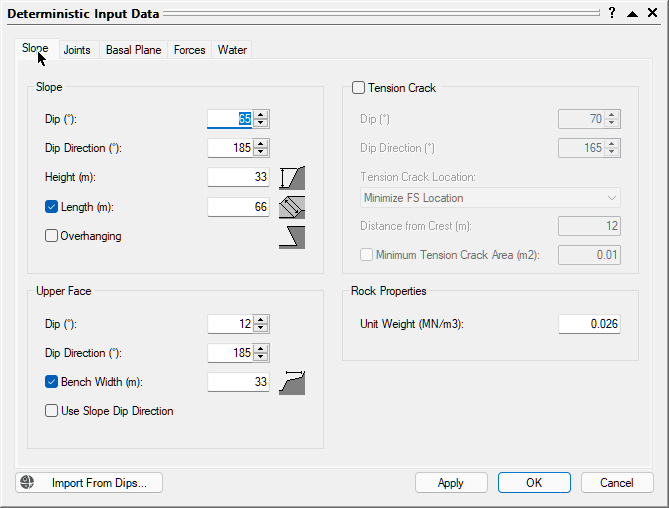
Task: Enable the Tension Crack checkbox
Action: click(x=359, y=88)
